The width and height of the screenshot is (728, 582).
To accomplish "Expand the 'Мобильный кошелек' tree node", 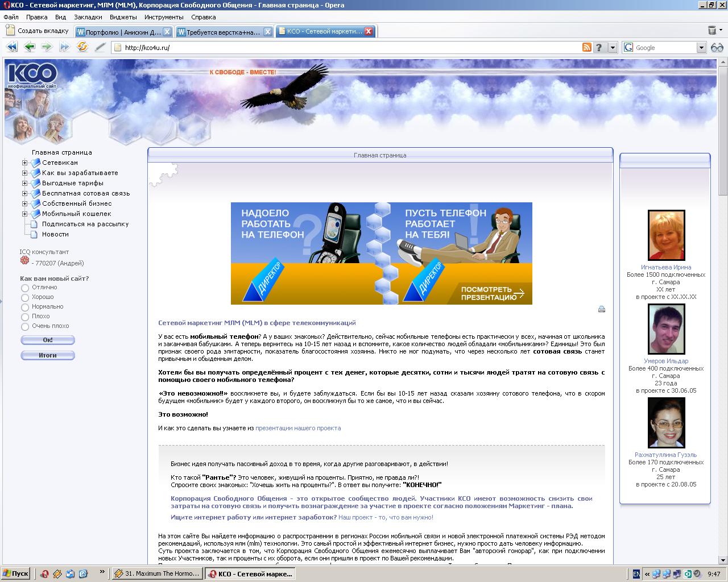I will pos(24,214).
